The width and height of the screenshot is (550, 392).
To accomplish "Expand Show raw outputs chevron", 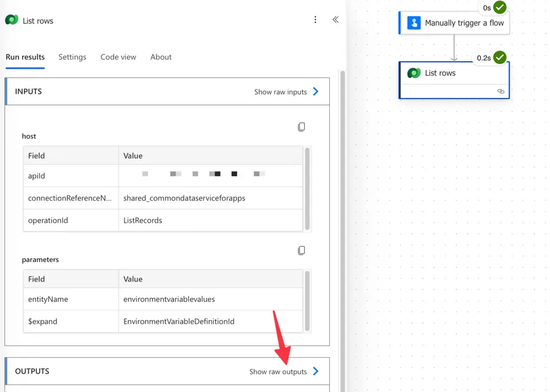I will 316,371.
